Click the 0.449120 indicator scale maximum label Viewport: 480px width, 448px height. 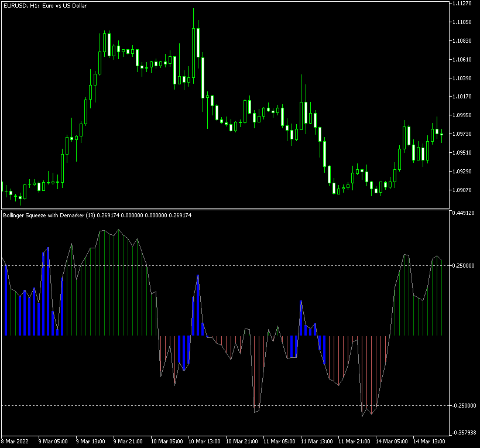click(464, 214)
